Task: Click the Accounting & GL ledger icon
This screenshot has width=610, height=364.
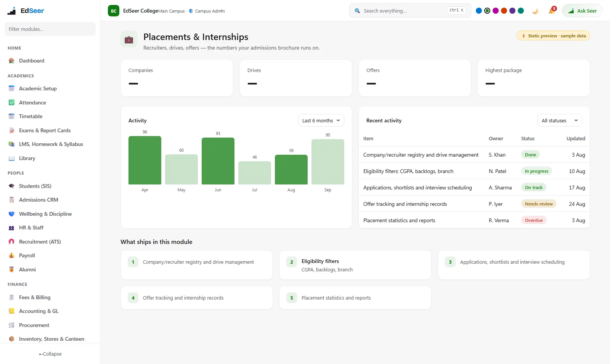Action: pos(11,311)
